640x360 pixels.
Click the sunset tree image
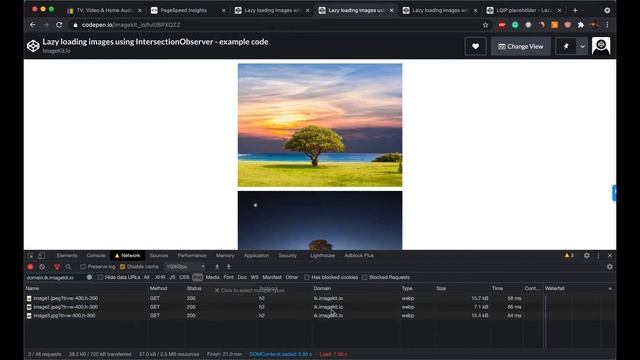coord(320,125)
